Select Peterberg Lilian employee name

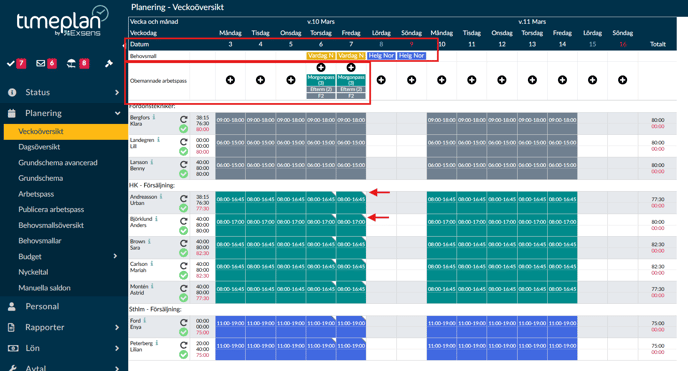pos(141,346)
